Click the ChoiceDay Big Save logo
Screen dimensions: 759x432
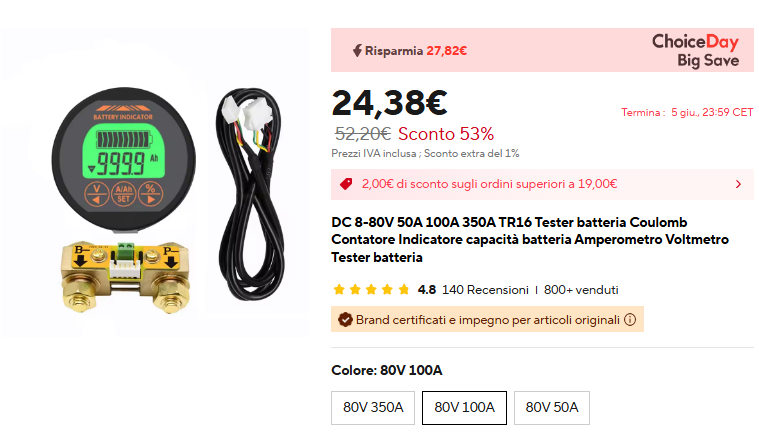pyautogui.click(x=695, y=50)
